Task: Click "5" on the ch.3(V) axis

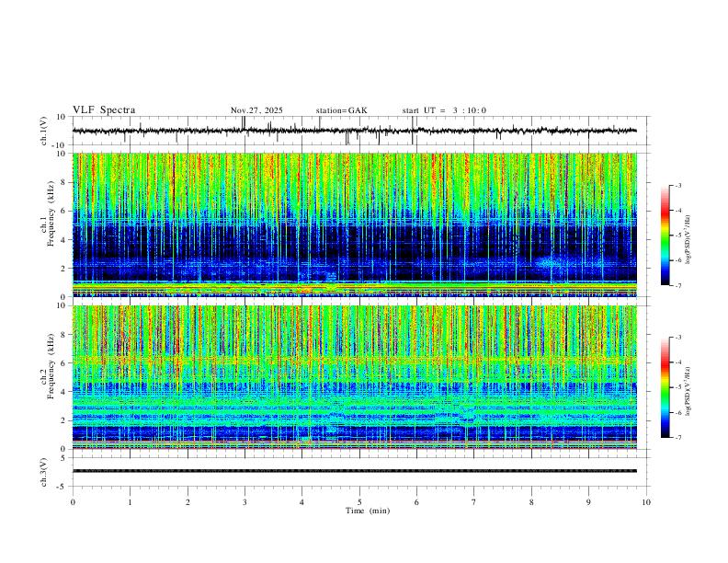Action: 63,458
